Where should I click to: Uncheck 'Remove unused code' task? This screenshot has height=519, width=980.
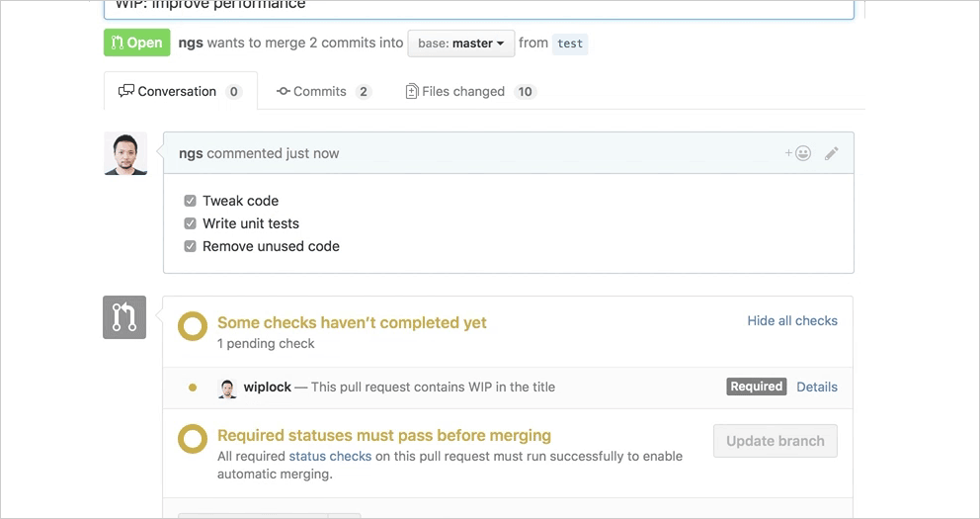click(191, 246)
